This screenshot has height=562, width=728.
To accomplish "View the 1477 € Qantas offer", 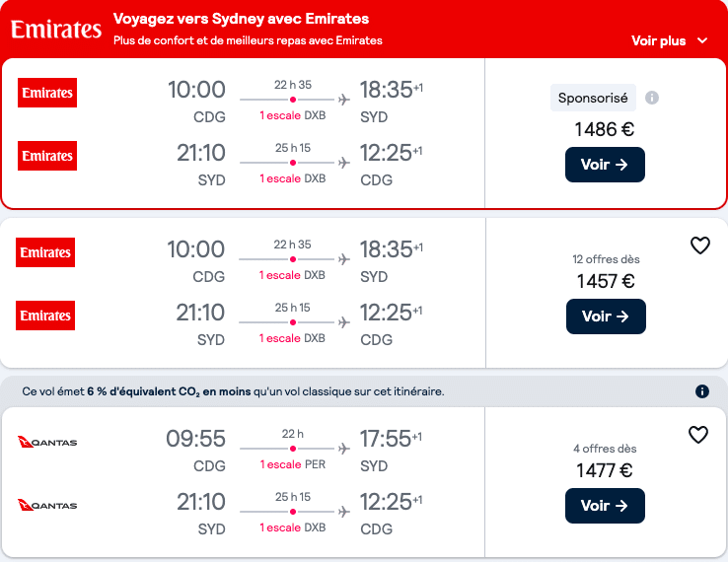I will click(x=605, y=506).
